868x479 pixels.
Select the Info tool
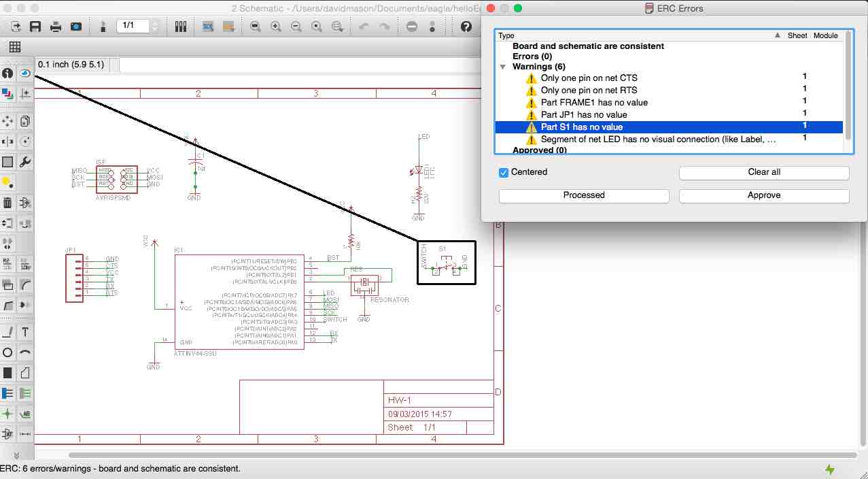7,73
